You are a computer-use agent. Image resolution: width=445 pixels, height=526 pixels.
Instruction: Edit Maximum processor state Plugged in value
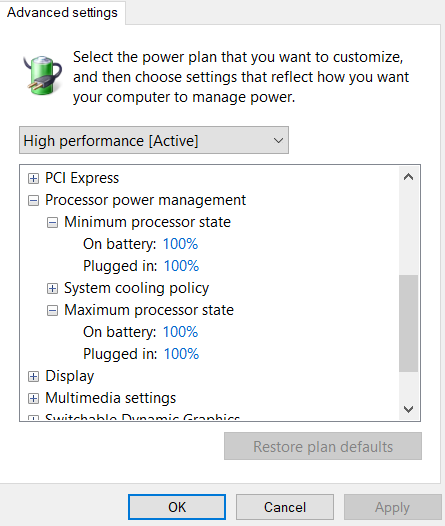click(181, 354)
